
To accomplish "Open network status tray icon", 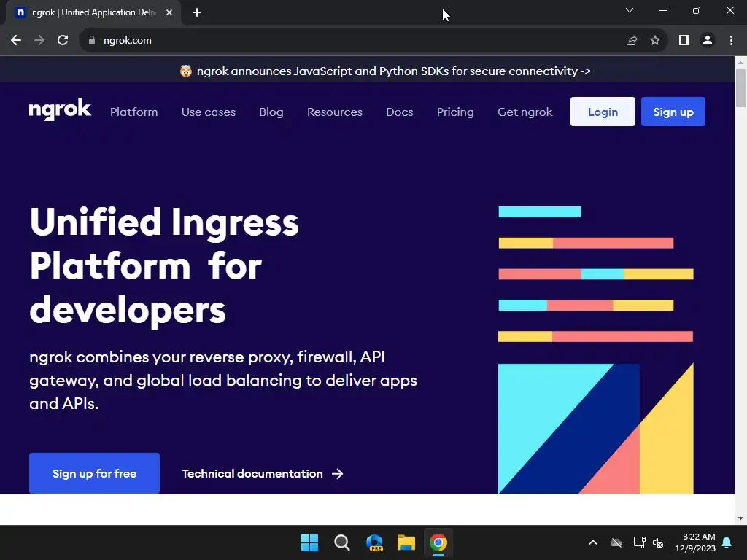I will (x=639, y=542).
